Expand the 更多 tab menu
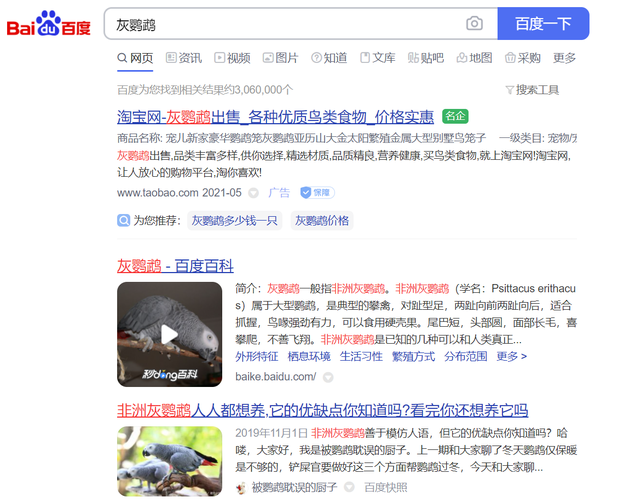The width and height of the screenshot is (630, 503). point(565,58)
